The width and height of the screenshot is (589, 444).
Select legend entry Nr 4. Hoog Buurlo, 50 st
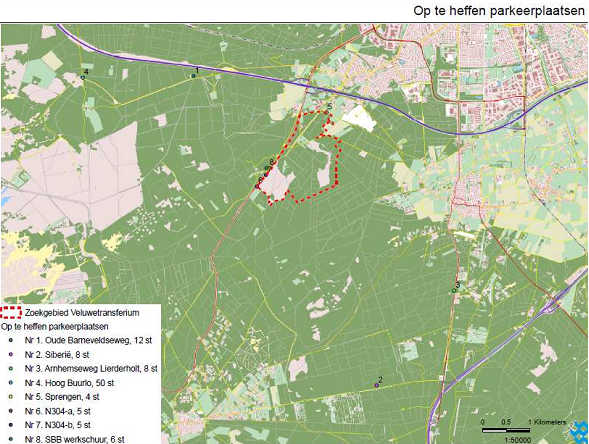click(x=69, y=383)
